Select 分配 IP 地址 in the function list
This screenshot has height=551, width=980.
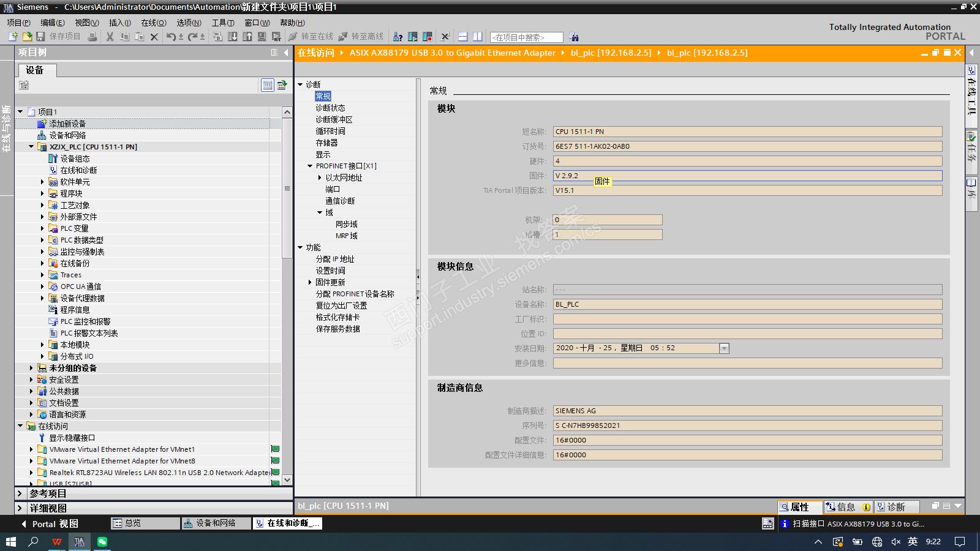[x=335, y=259]
